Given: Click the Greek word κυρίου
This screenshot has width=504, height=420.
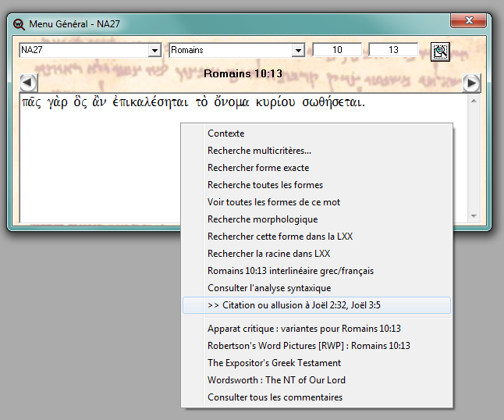Looking at the screenshot, I should click(x=275, y=102).
